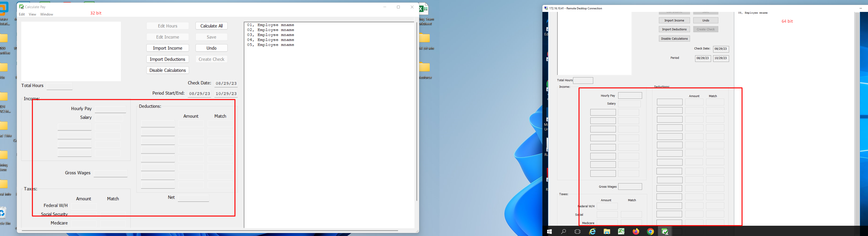The height and width of the screenshot is (236, 868).
Task: Open Excel from the remote taskbar
Action: [621, 232]
